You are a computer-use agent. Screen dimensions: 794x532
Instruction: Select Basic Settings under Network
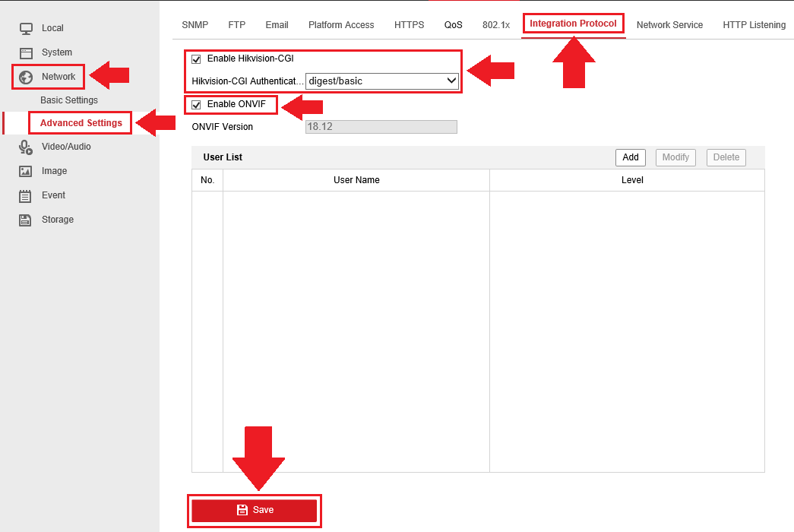[69, 100]
